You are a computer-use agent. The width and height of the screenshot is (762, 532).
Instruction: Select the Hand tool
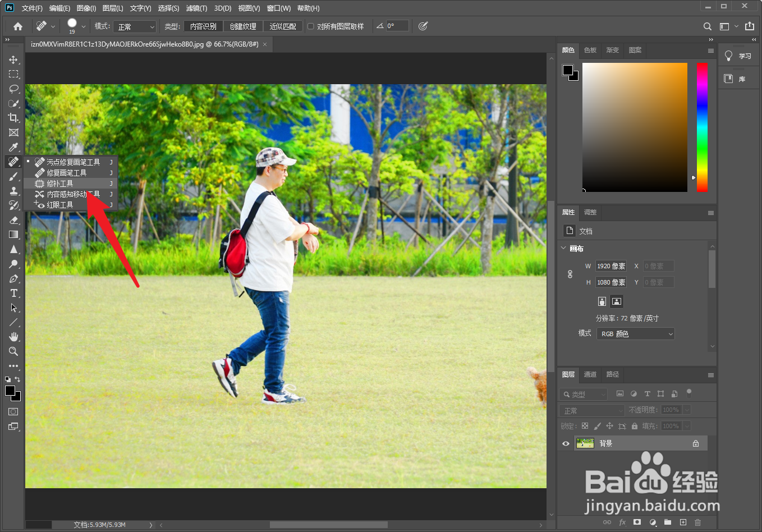pos(13,337)
